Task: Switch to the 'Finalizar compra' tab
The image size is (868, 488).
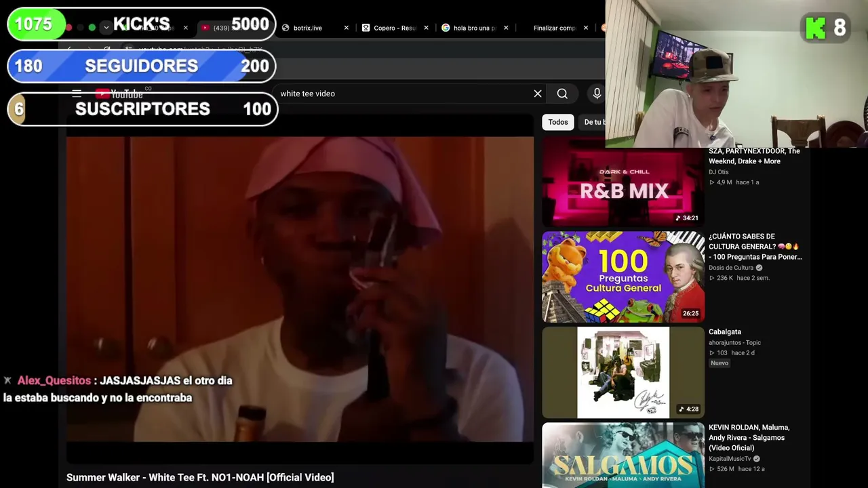Action: click(554, 28)
